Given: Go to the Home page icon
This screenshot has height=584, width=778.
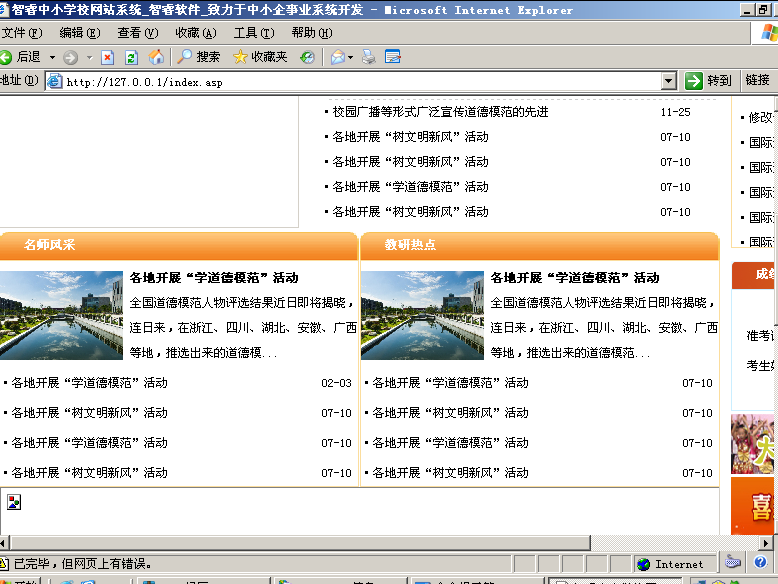Looking at the screenshot, I should click(x=156, y=57).
